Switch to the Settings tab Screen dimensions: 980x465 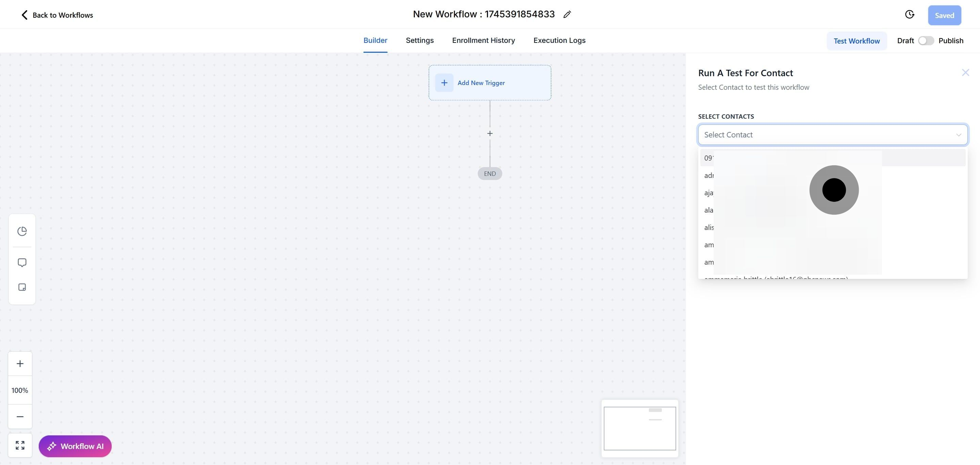click(x=419, y=40)
